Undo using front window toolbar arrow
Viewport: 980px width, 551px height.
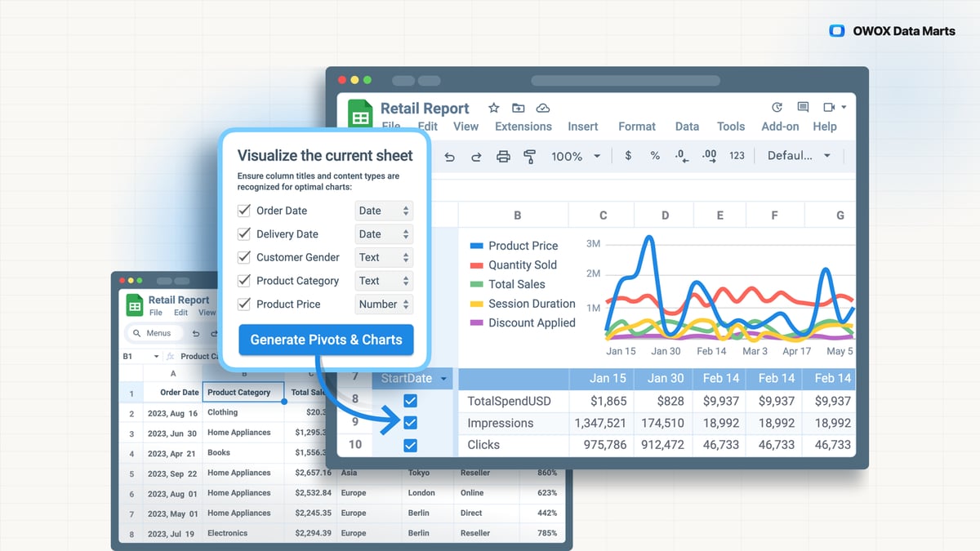coord(449,156)
